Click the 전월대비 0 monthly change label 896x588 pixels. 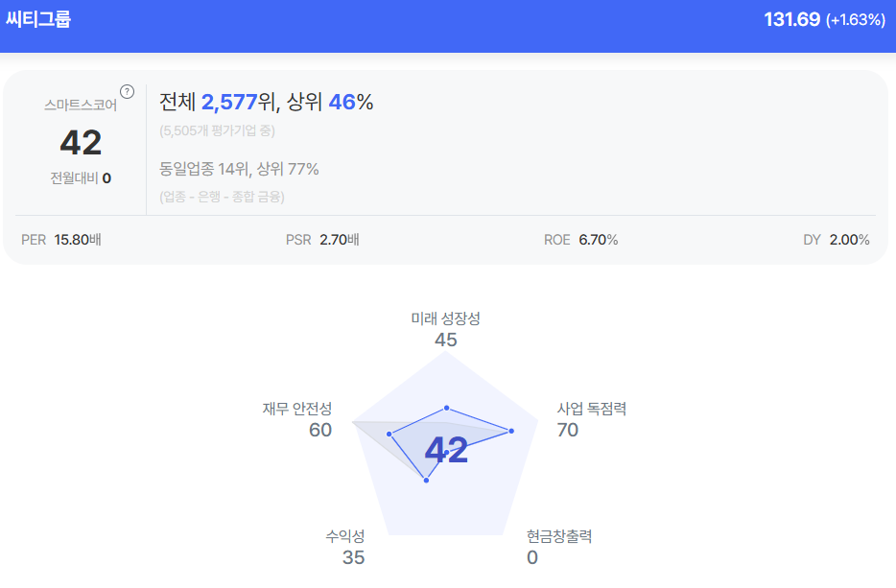(81, 177)
